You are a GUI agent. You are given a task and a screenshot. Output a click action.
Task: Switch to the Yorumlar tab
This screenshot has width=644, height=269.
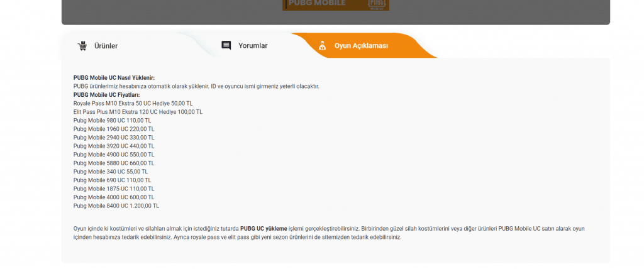253,46
